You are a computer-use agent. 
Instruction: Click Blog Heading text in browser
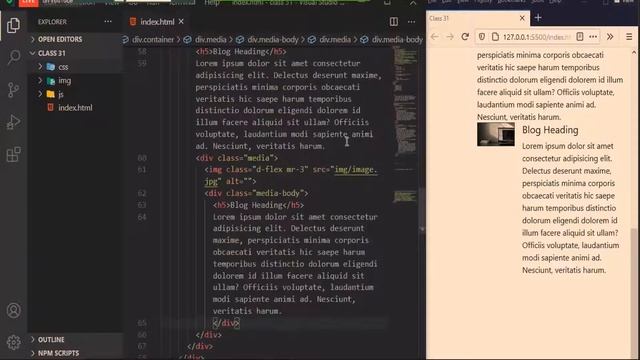[550, 130]
